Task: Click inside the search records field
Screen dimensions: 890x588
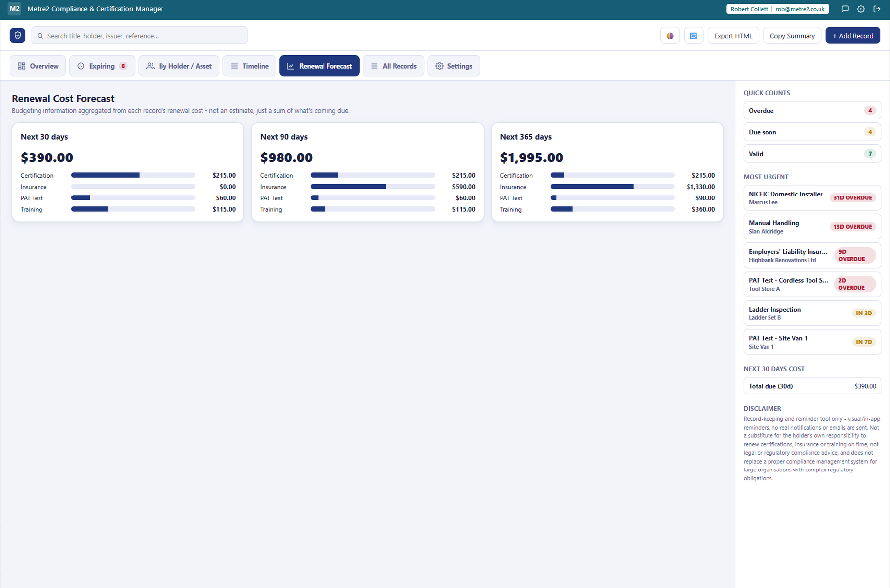Action: tap(139, 36)
